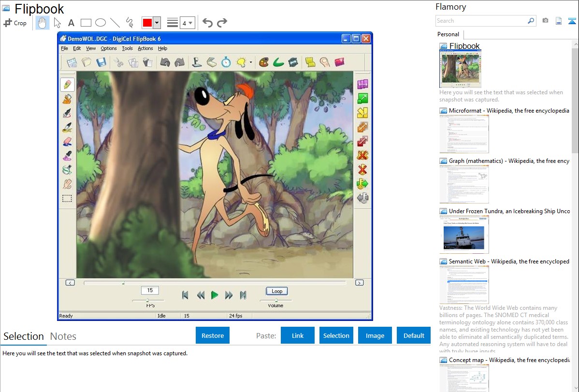
Task: Click the FlipBook palette icon
Action: (264, 62)
